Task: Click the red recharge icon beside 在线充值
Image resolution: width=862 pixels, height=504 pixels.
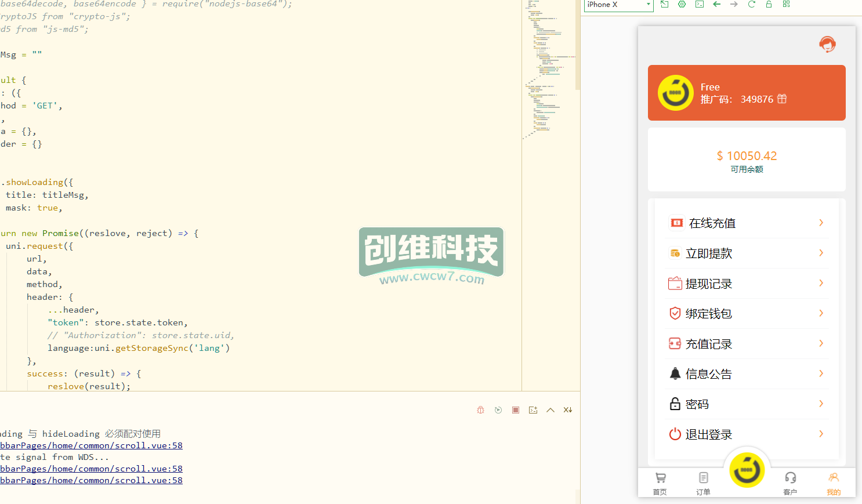Action: tap(676, 223)
